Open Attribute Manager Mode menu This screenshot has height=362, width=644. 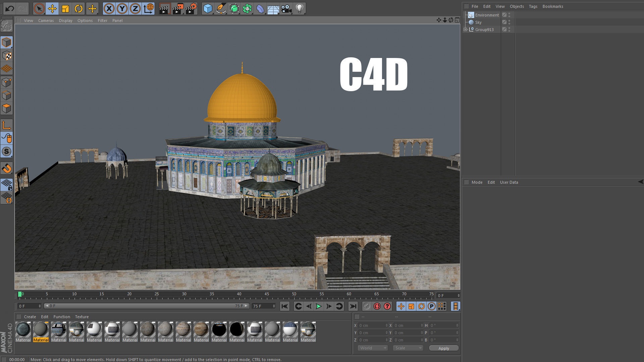point(477,182)
